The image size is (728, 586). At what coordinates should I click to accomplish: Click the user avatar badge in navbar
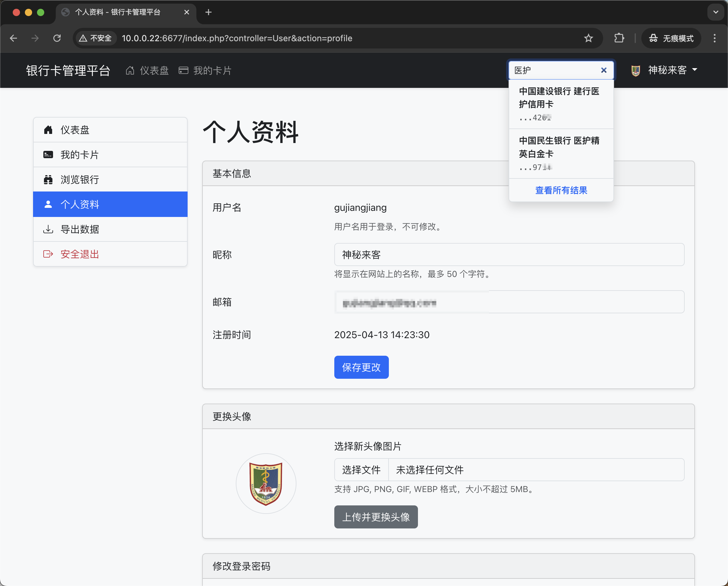tap(636, 70)
